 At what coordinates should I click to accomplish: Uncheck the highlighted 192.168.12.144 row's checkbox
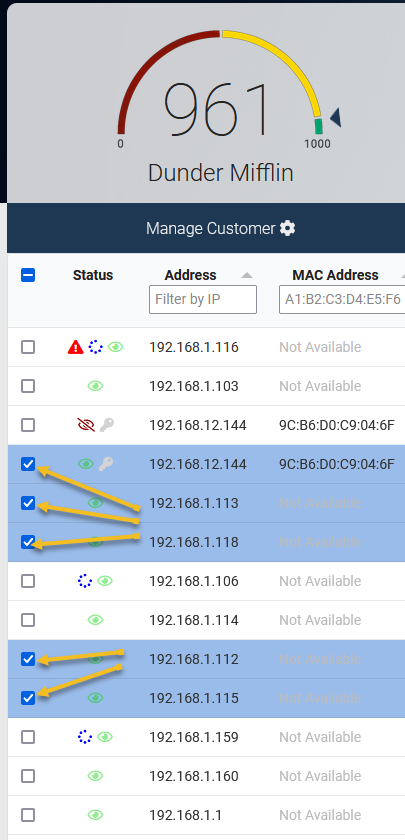point(28,464)
